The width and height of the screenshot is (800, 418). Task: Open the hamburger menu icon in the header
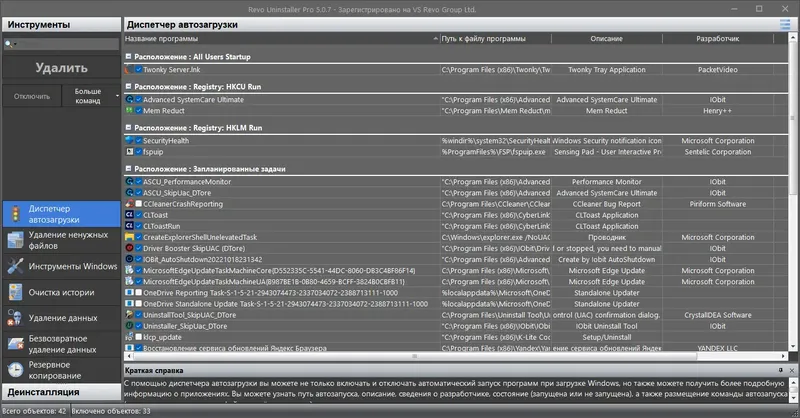(784, 24)
